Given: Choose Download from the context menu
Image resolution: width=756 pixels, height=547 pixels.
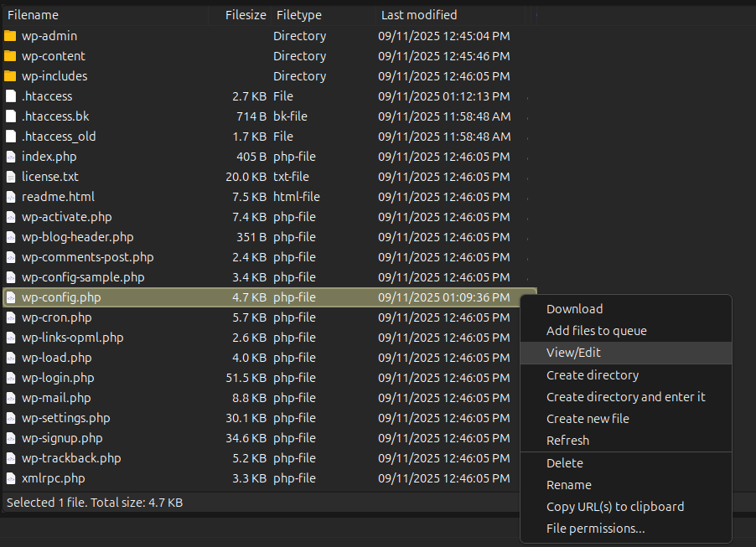Looking at the screenshot, I should [626, 309].
